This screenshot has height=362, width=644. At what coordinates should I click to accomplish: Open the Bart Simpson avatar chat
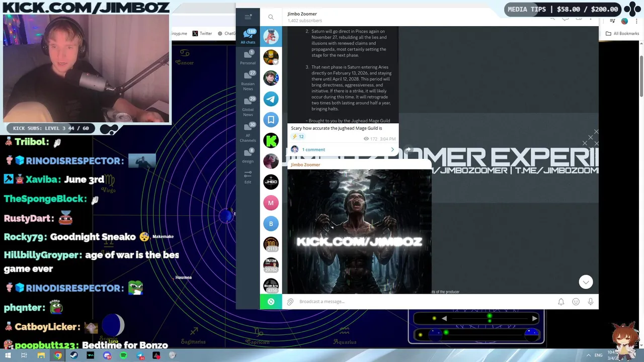[271, 57]
